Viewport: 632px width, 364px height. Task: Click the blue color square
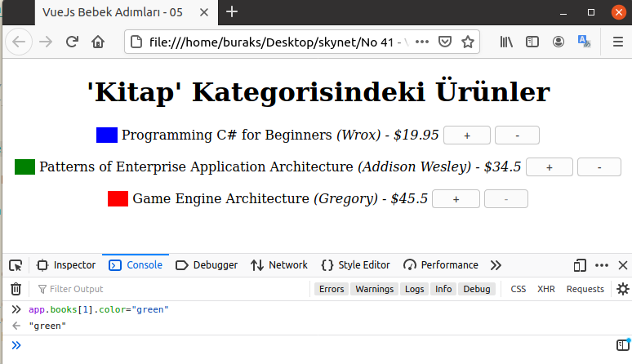pos(107,135)
